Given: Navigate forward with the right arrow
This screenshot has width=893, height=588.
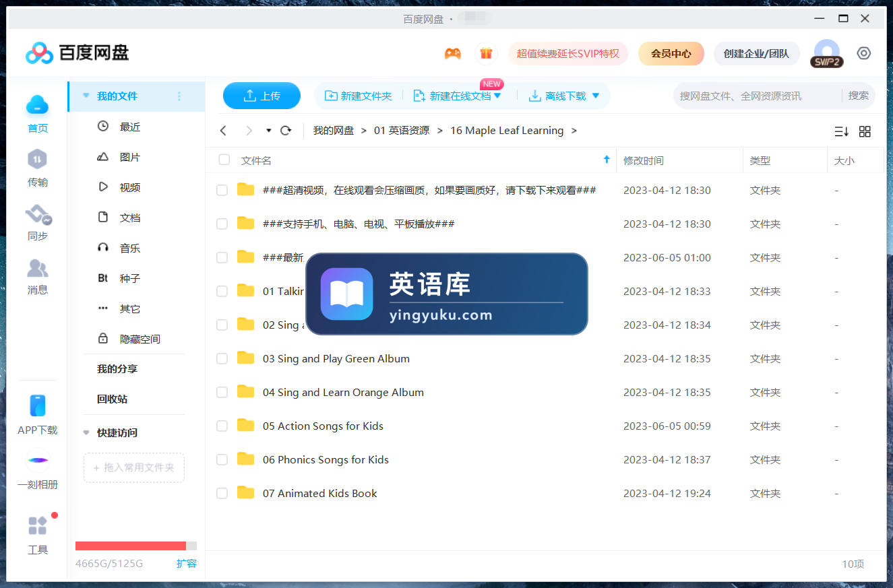Looking at the screenshot, I should 249,131.
